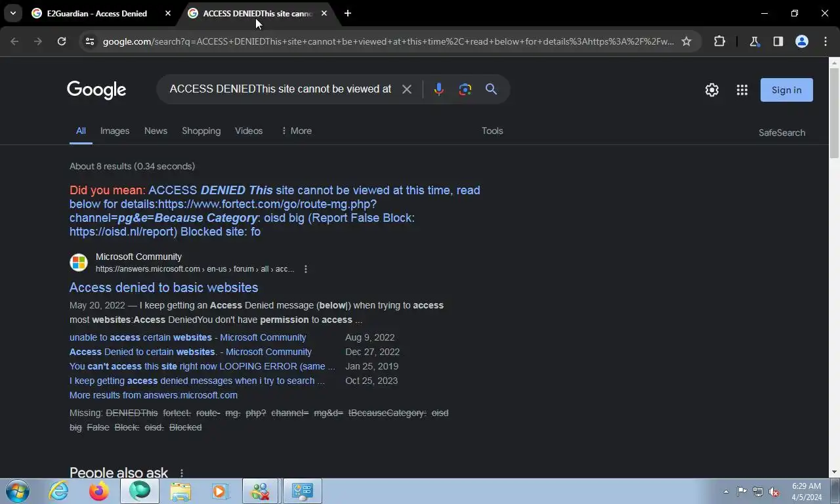
Task: Click the address bar URL field
Action: click(388, 41)
